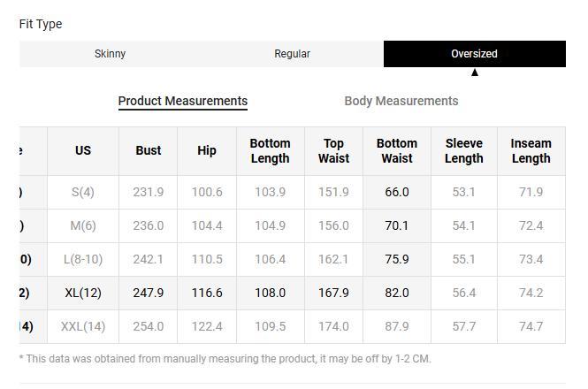Click the Hip column header
The height and width of the screenshot is (389, 588).
[x=207, y=151]
